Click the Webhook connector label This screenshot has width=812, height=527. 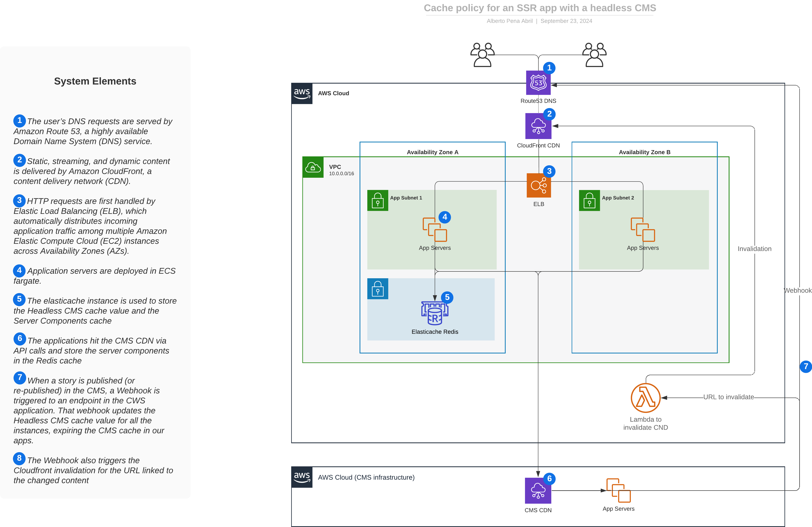coord(798,290)
